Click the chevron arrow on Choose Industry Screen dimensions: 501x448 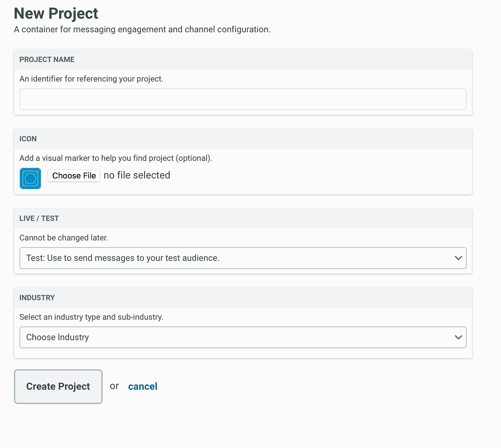458,337
